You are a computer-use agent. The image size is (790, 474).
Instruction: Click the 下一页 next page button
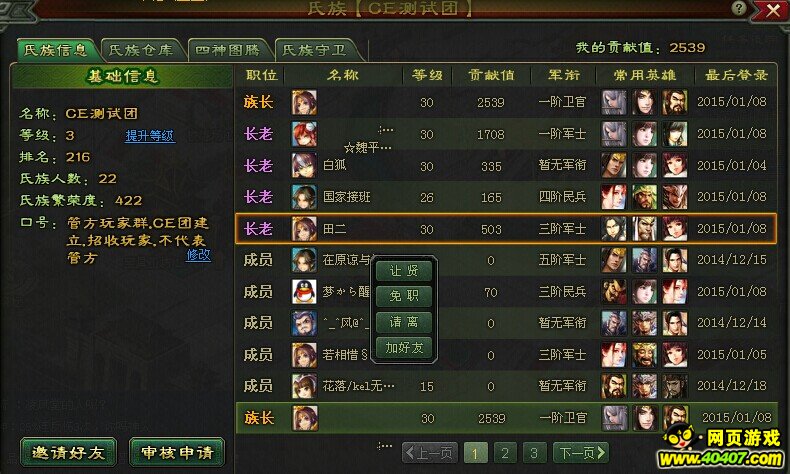coord(580,453)
